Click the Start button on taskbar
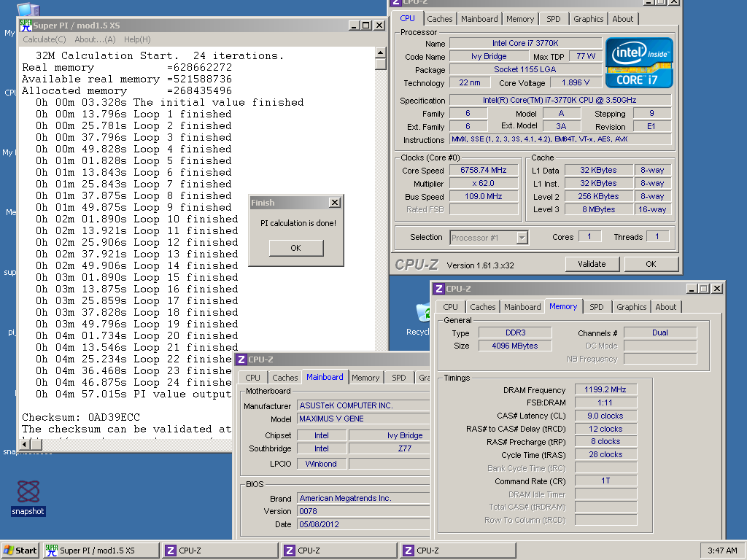This screenshot has width=747, height=560. (x=20, y=551)
